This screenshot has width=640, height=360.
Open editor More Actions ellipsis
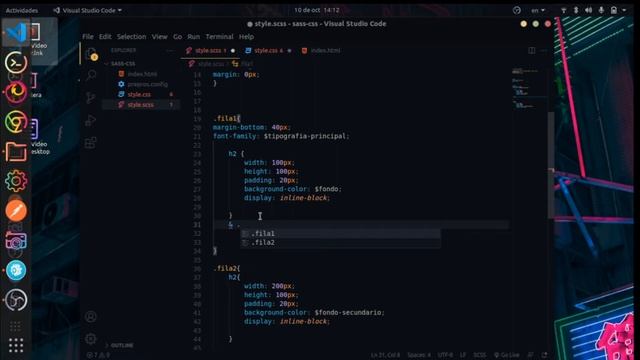pos(544,51)
